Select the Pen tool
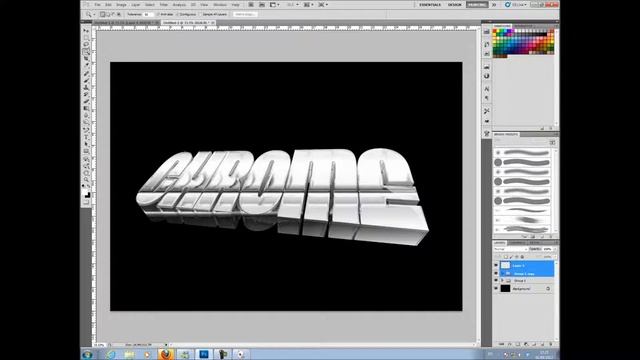Image resolution: width=640 pixels, height=360 pixels. pos(86,130)
